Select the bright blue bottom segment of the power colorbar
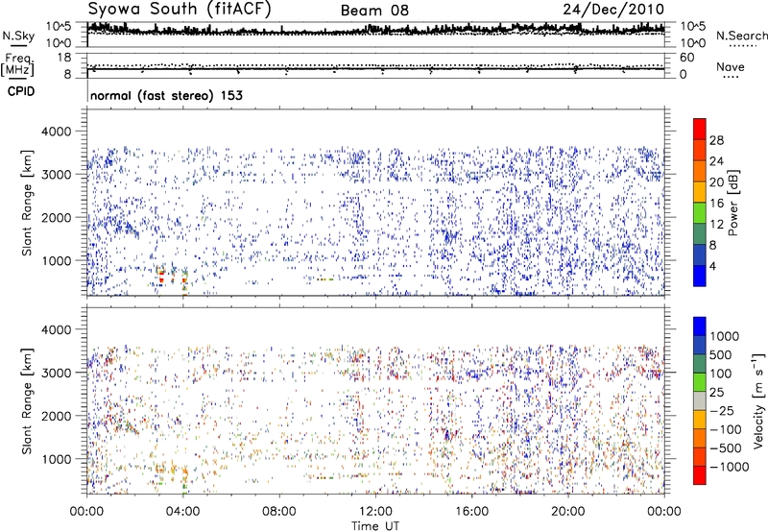The height and width of the screenshot is (532, 768). 700,276
